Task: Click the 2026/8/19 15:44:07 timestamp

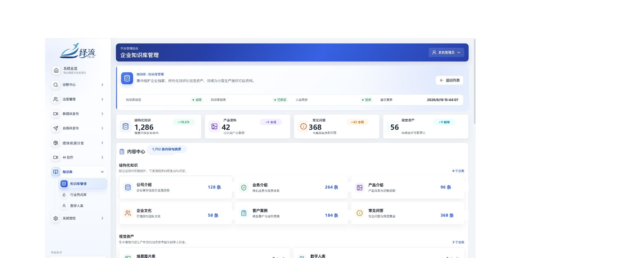Action: (442, 100)
